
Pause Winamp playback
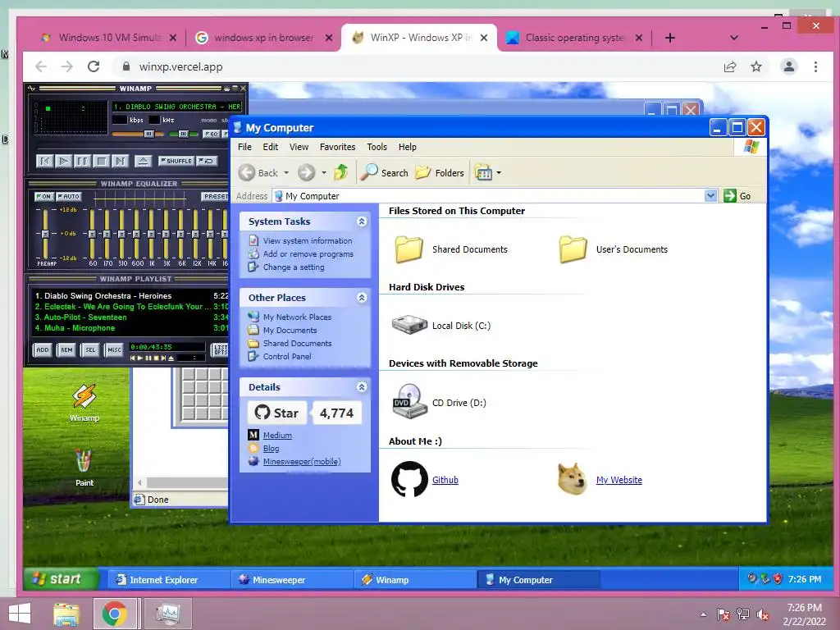(83, 161)
